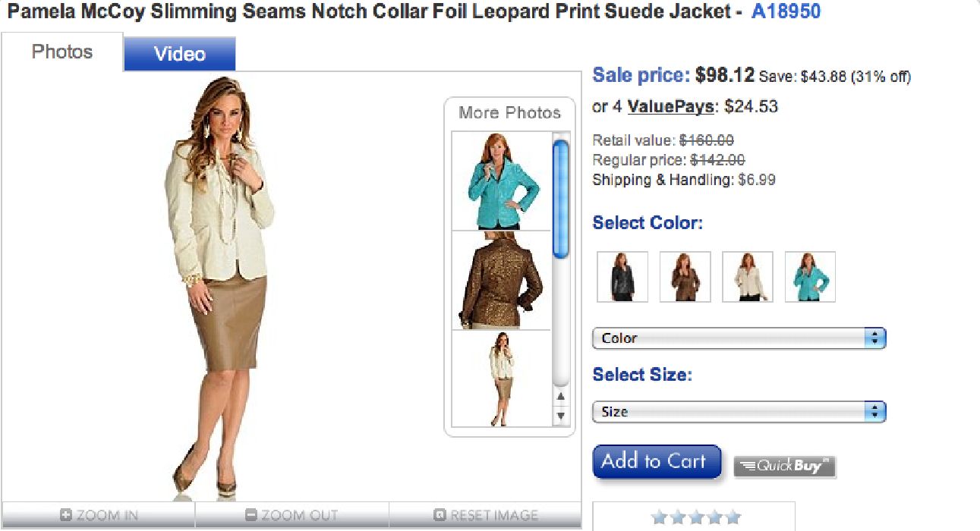Pick the turquoise jacket color swatch
The width and height of the screenshot is (980, 531).
coord(809,277)
